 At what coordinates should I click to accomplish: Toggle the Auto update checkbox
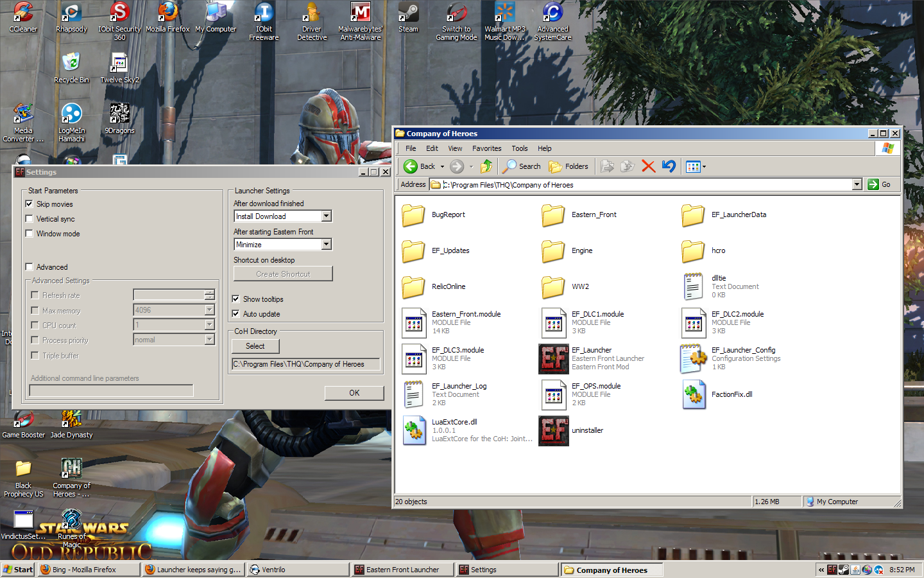click(x=235, y=313)
